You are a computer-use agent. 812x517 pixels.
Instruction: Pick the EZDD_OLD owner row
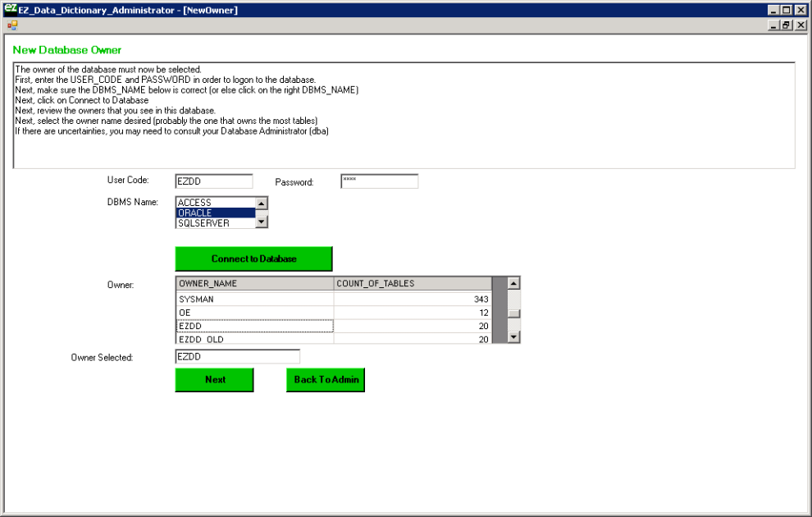point(254,339)
